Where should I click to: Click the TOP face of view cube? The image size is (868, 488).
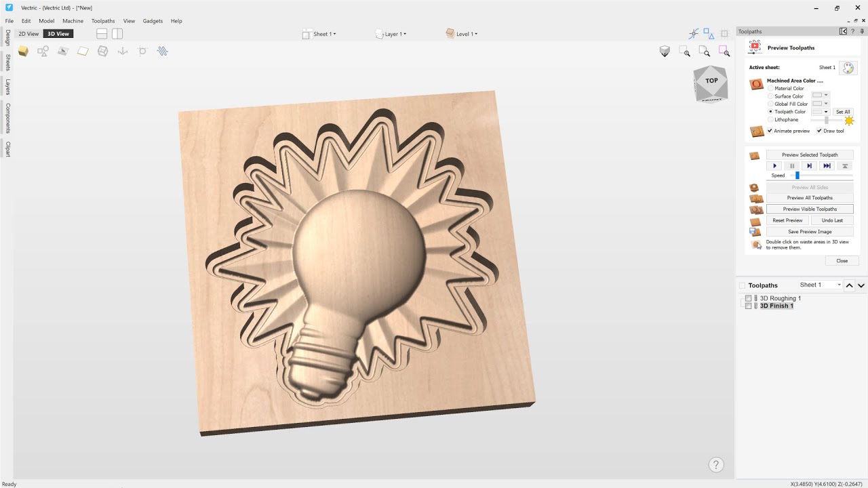[x=711, y=81]
